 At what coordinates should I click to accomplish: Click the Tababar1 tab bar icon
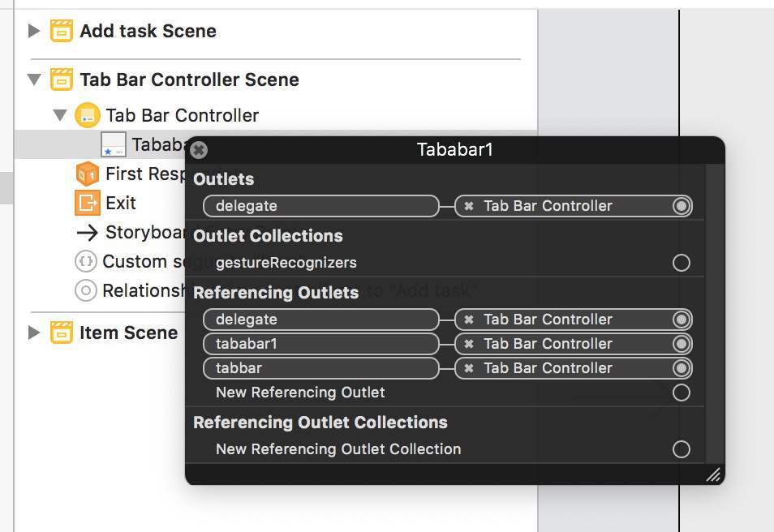tap(114, 144)
